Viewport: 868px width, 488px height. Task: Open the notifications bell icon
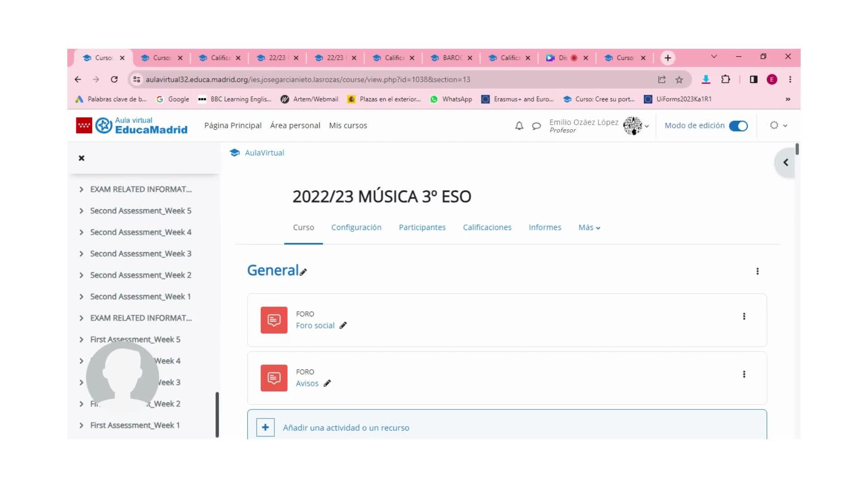point(519,126)
